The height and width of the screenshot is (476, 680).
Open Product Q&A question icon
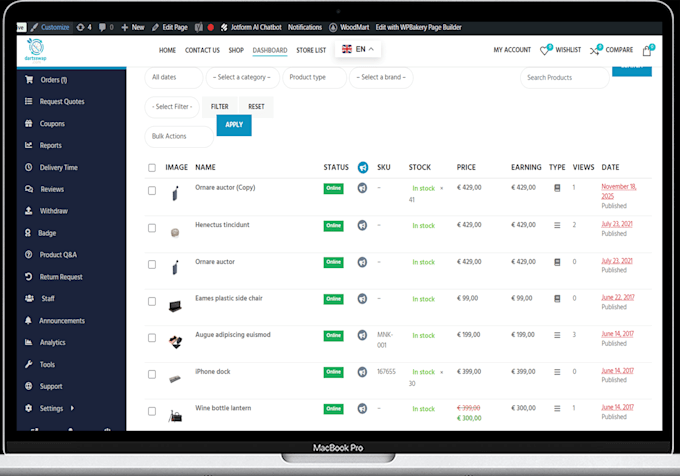click(x=29, y=254)
